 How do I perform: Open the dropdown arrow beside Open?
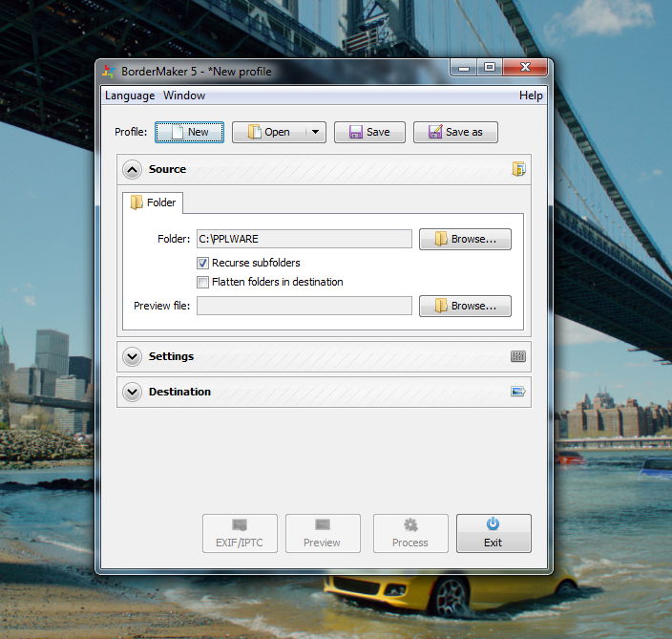pyautogui.click(x=316, y=132)
